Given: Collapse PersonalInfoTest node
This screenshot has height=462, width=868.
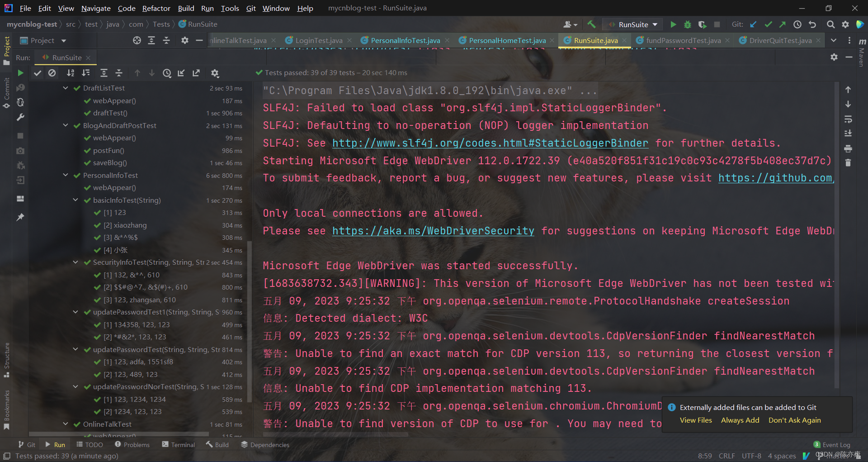Looking at the screenshot, I should [66, 175].
